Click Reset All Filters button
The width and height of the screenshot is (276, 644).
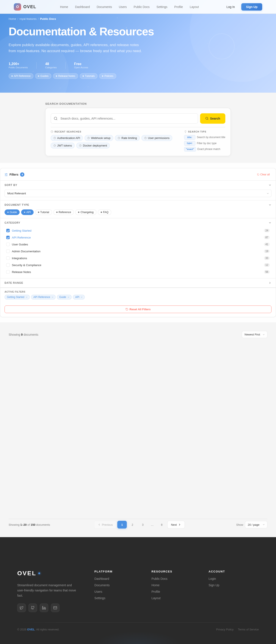pyautogui.click(x=138, y=309)
